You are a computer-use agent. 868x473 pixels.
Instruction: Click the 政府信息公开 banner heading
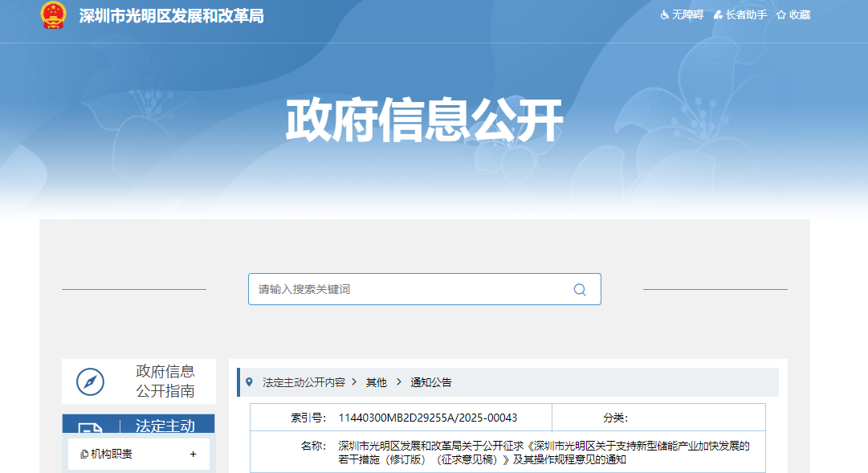425,121
